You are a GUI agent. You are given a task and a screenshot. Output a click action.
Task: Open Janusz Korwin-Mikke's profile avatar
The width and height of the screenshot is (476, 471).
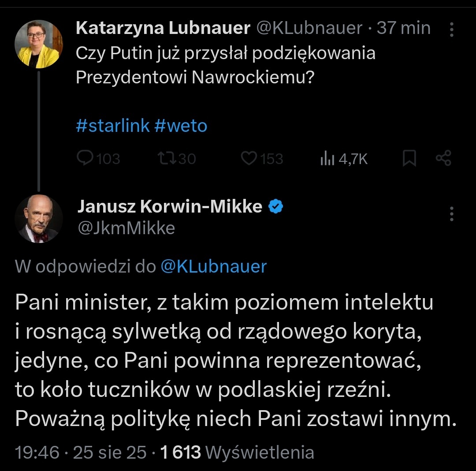(x=39, y=219)
